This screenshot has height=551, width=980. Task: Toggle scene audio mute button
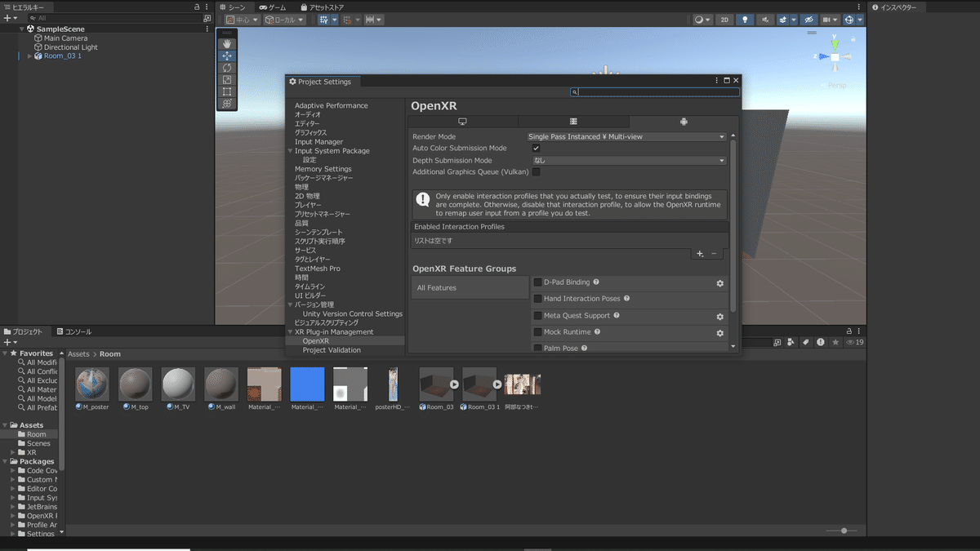coord(765,20)
